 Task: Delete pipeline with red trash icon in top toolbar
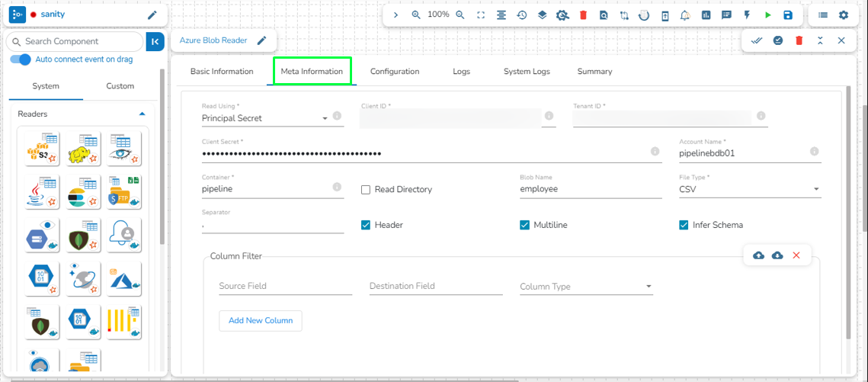pos(583,15)
